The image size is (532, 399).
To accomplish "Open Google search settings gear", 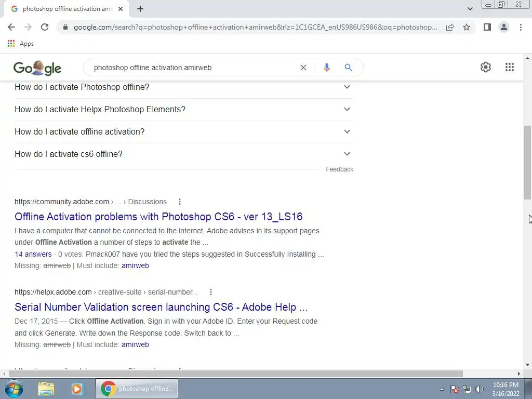I will coord(486,67).
